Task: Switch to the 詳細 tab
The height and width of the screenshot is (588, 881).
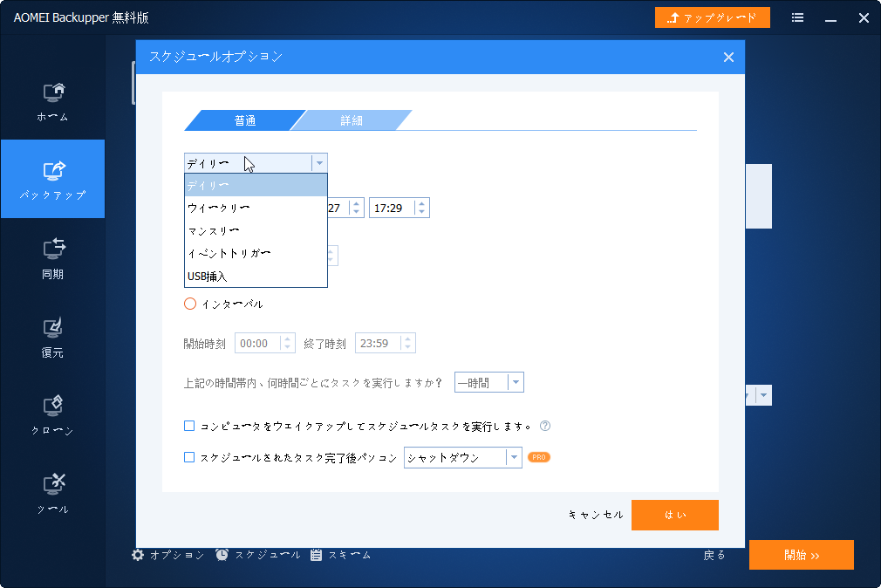Action: (352, 120)
